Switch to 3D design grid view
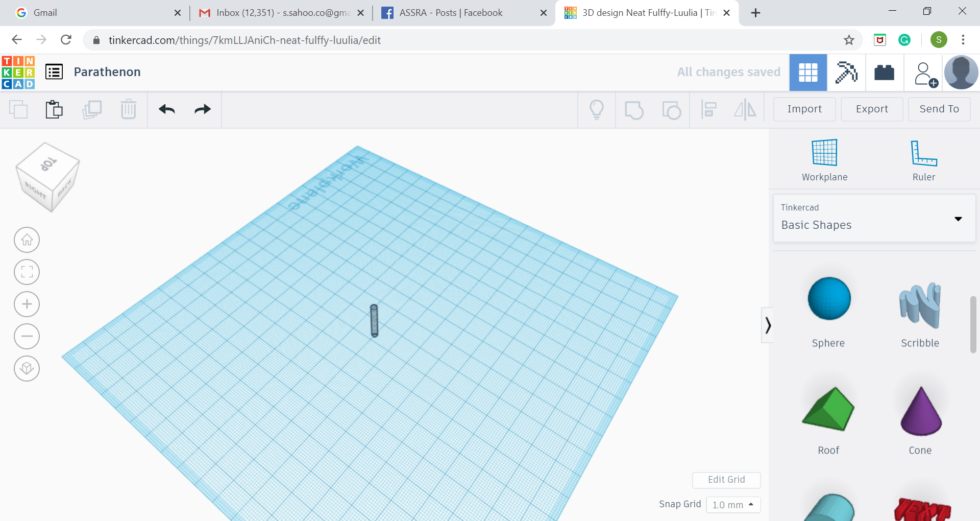 point(808,73)
